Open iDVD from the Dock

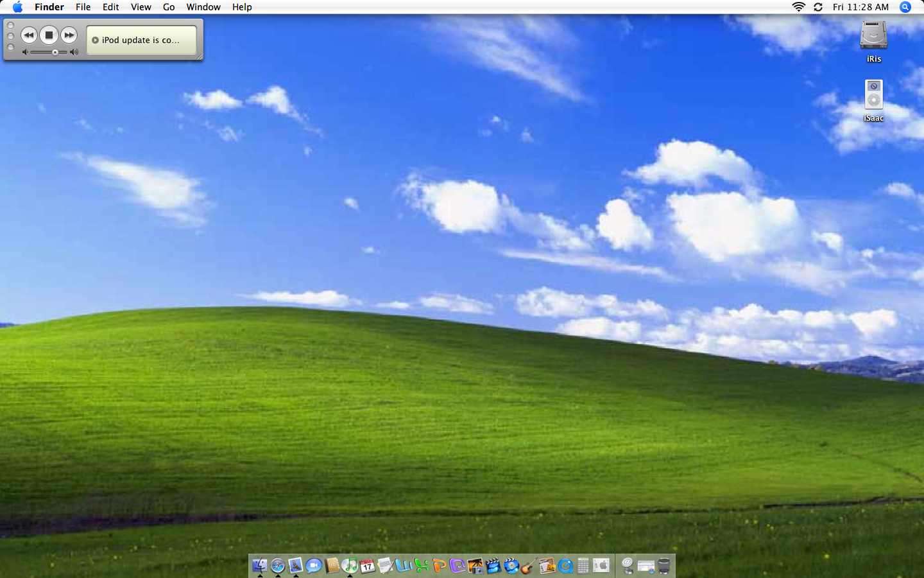(x=511, y=566)
